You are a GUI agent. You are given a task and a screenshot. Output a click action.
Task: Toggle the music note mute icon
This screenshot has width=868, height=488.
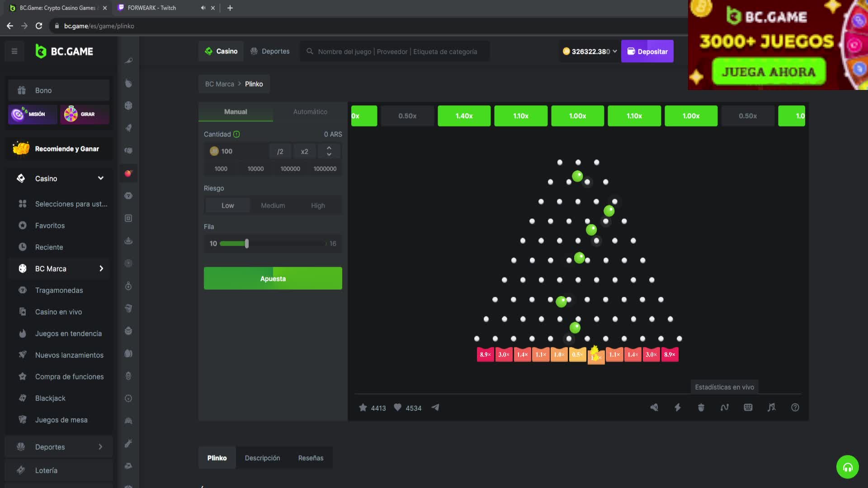point(772,408)
